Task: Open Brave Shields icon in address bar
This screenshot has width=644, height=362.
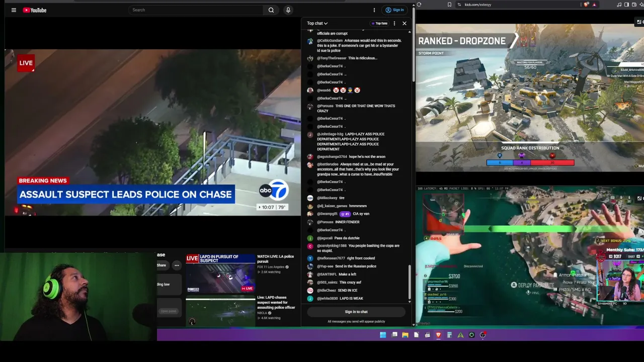Action: tap(587, 5)
